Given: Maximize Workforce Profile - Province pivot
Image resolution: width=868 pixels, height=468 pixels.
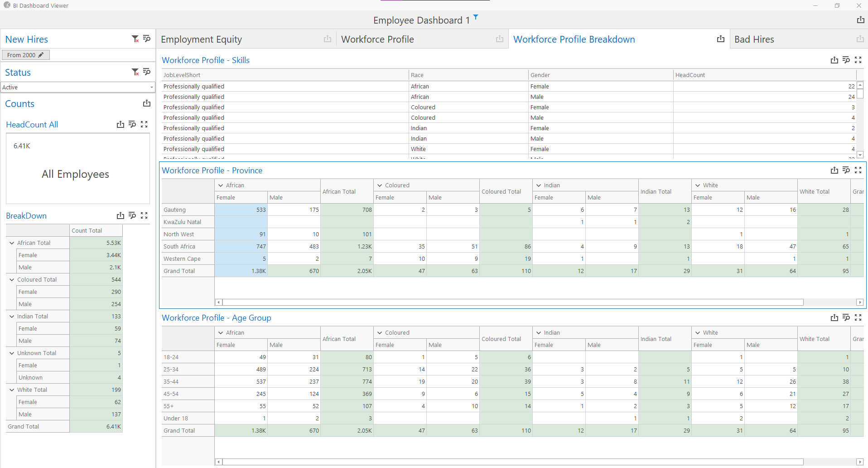Looking at the screenshot, I should (x=858, y=170).
